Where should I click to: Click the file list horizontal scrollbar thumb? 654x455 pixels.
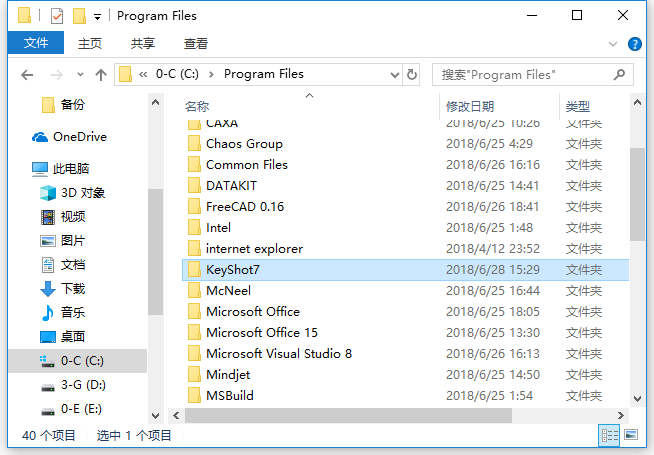[348, 416]
